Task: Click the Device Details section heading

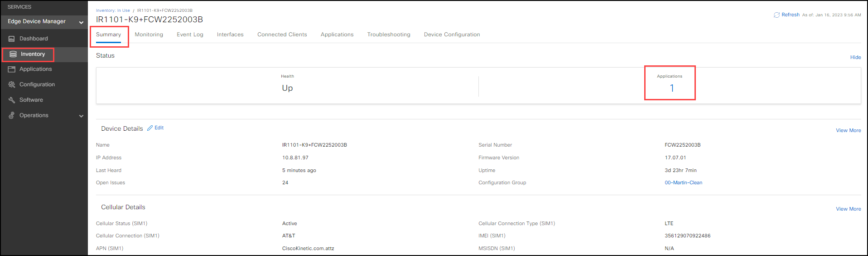Action: coord(122,129)
